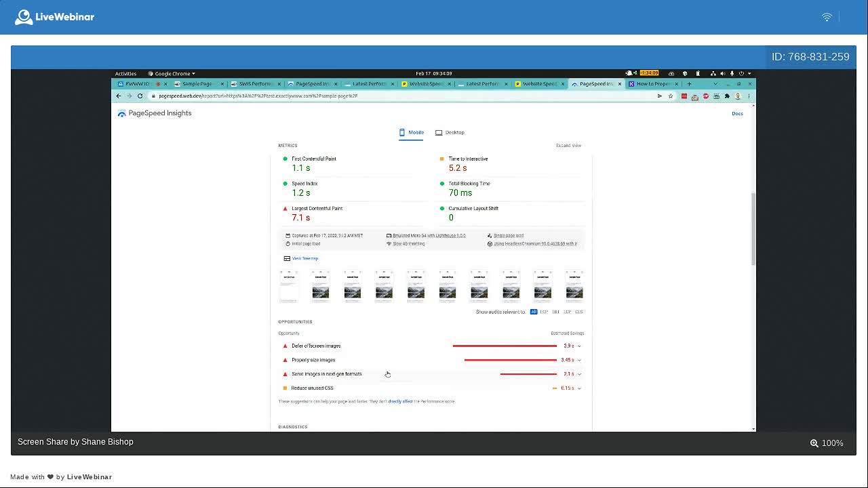Click the last filmstrip screenshot thumbnail
Image resolution: width=868 pixels, height=488 pixels.
[x=574, y=285]
